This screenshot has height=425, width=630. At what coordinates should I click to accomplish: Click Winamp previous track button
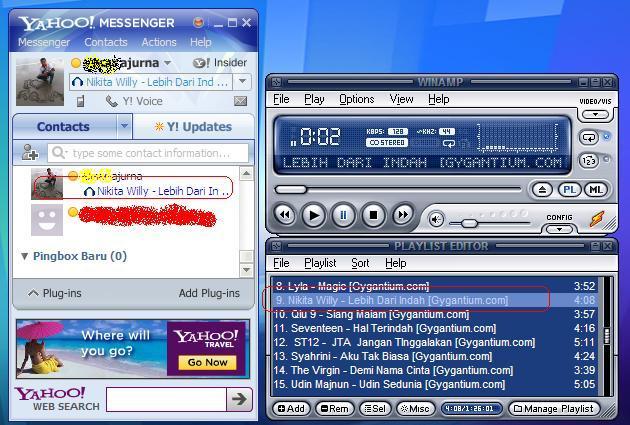[x=284, y=215]
